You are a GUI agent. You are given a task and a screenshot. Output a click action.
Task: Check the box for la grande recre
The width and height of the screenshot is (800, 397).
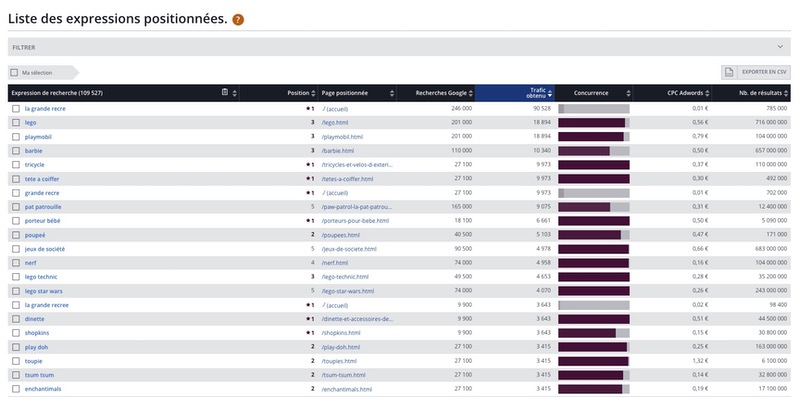click(16, 109)
